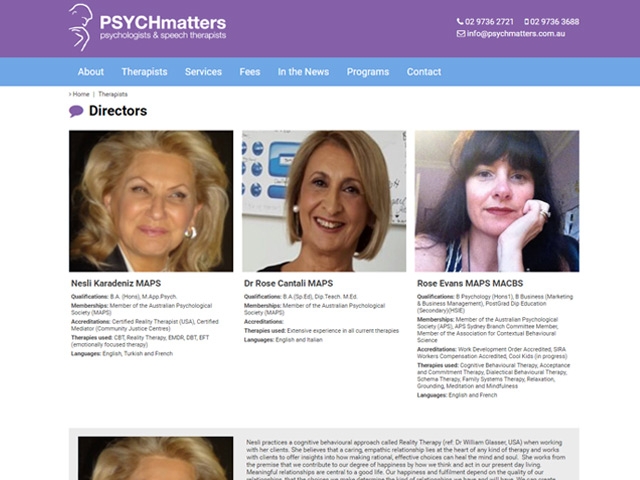Viewport: 640px width, 480px height.
Task: Open Dr Rose Cantali's profile photo
Action: (x=324, y=201)
